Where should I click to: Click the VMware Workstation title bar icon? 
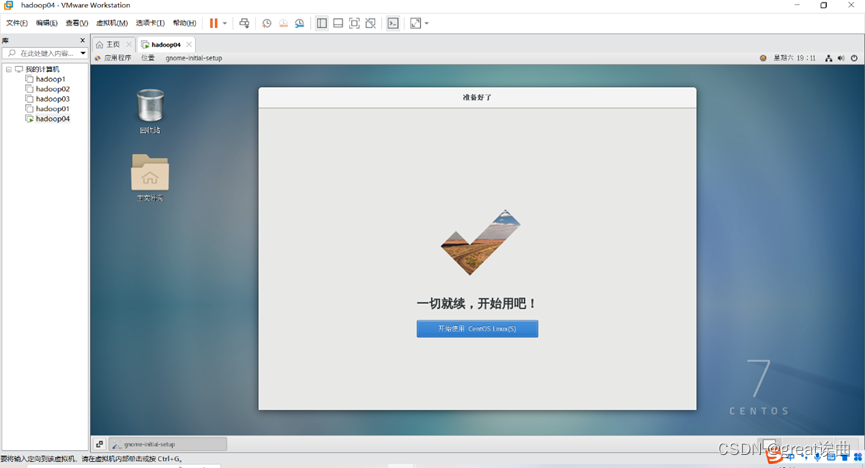point(8,5)
